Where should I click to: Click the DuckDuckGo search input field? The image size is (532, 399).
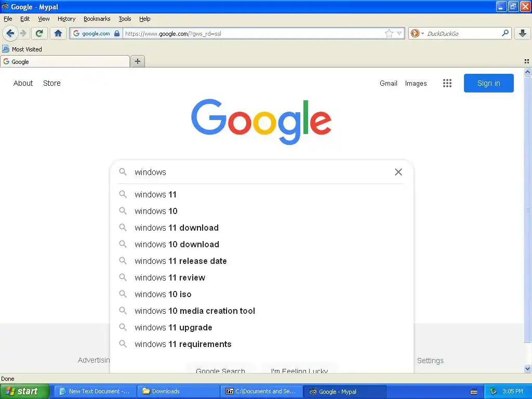pos(462,33)
